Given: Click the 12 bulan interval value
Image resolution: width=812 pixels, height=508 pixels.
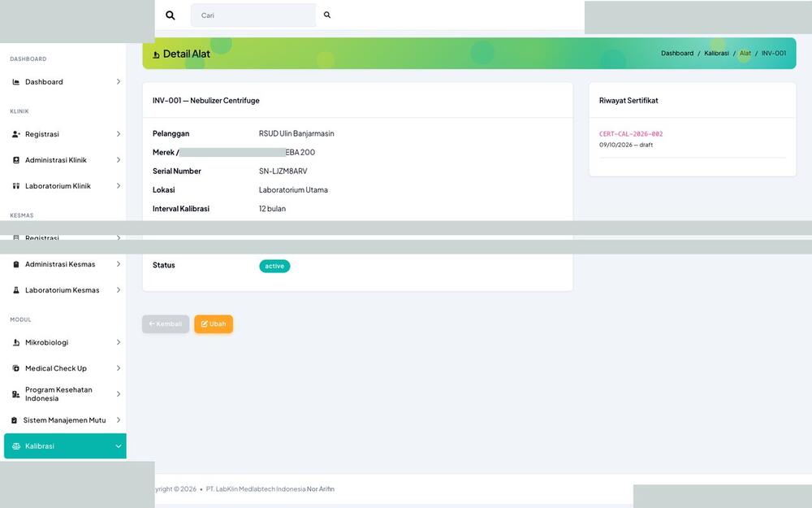Looking at the screenshot, I should tap(272, 209).
